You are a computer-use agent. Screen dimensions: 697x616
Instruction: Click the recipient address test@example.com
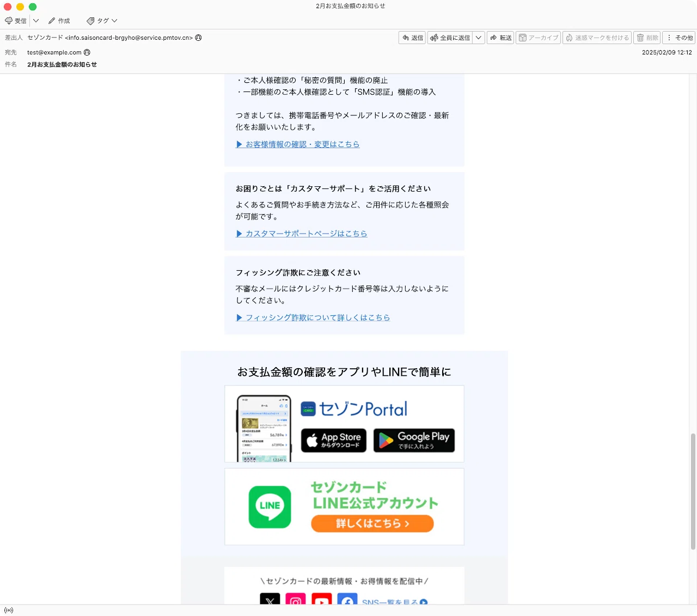[x=54, y=52]
